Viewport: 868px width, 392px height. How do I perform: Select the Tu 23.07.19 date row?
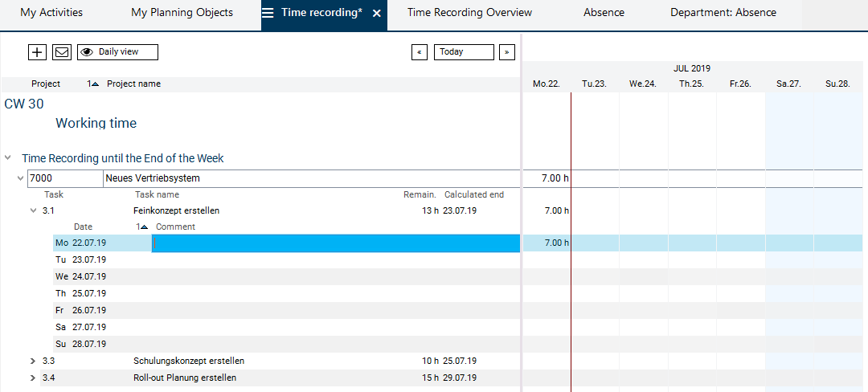(88, 259)
